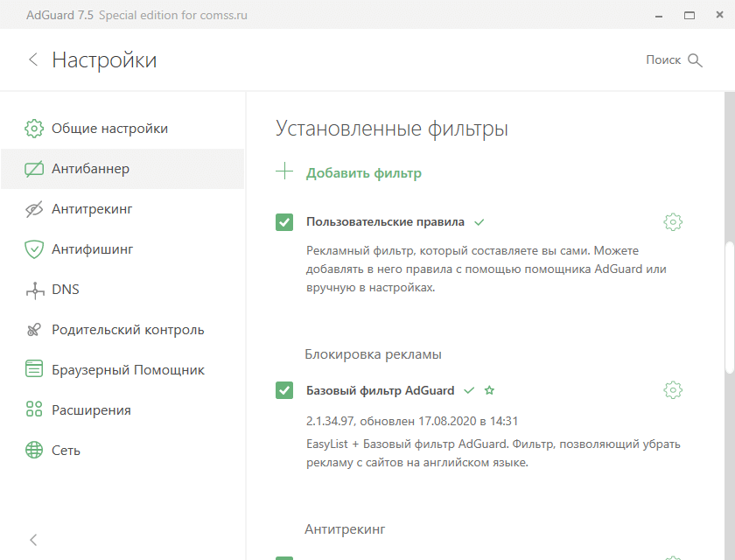Click the vertical scrollbar thumb
Viewport: 735px width, 560px height.
coord(729,308)
